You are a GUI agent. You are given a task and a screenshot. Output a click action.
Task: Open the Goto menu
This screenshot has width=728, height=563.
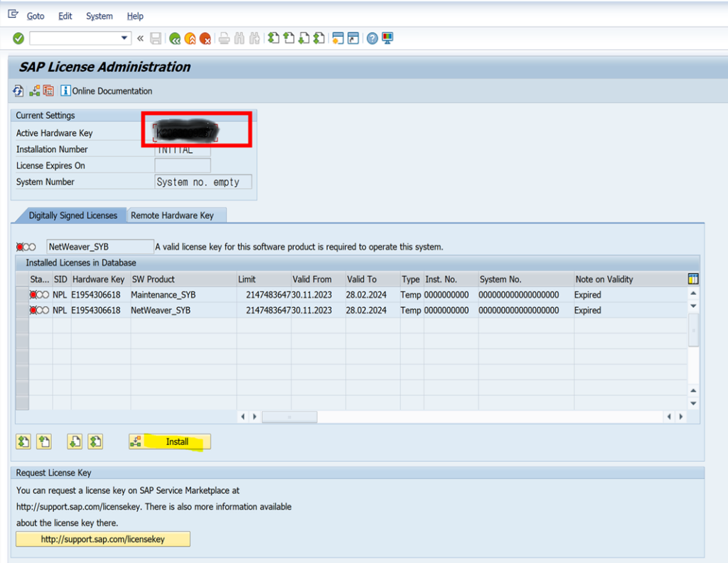[x=36, y=16]
